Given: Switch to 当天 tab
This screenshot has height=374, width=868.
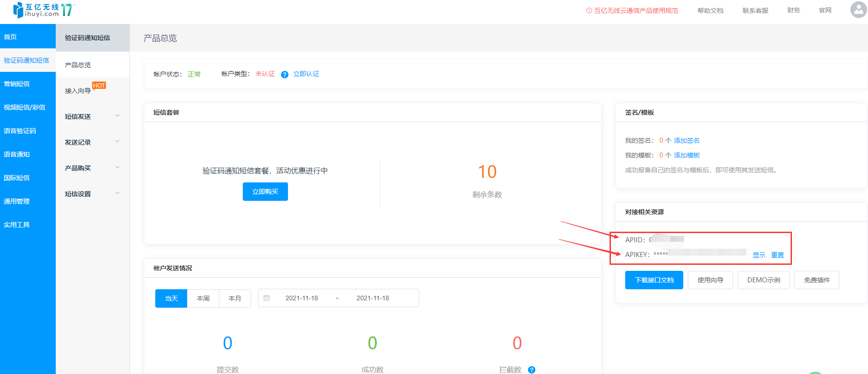Looking at the screenshot, I should point(171,298).
